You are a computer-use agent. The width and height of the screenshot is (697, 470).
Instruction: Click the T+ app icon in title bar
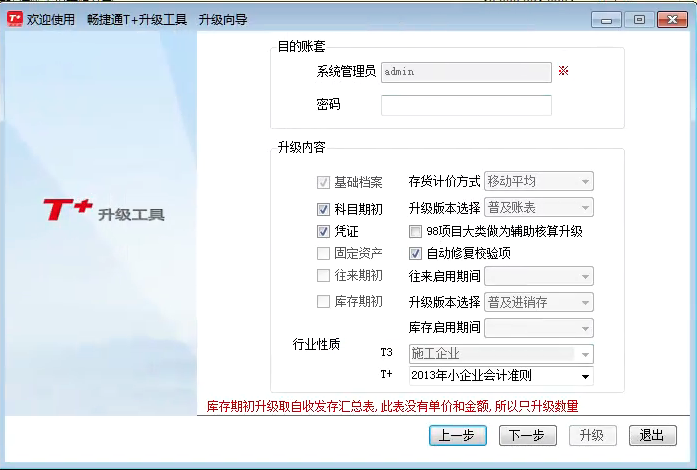(x=15, y=19)
